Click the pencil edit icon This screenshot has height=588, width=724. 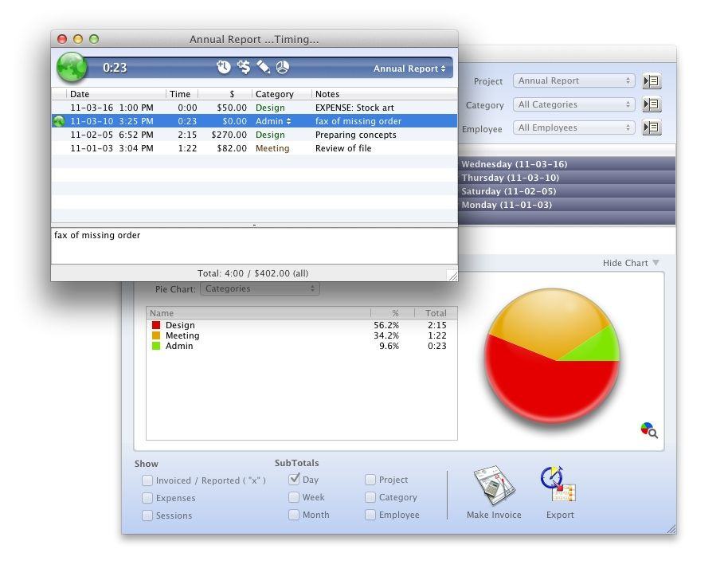coord(264,68)
